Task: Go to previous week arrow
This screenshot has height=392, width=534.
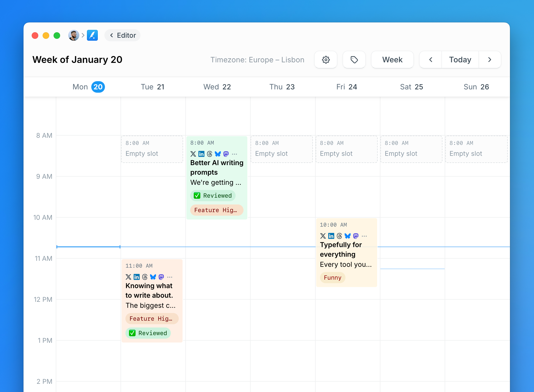Action: click(431, 60)
